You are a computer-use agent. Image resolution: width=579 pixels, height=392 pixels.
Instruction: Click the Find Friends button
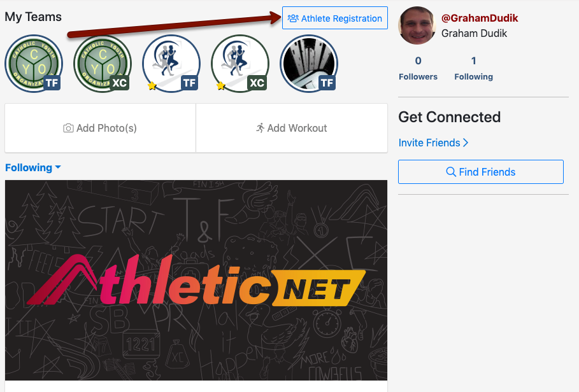click(481, 172)
